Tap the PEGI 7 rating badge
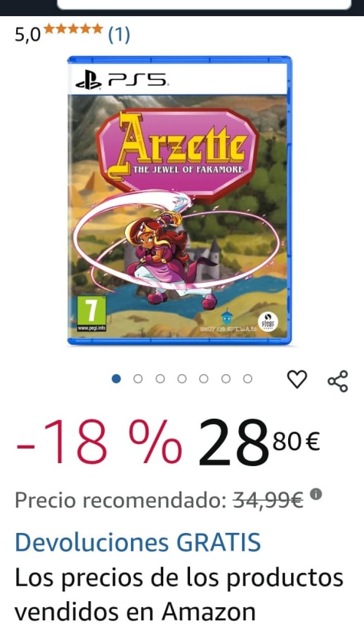Image resolution: width=364 pixels, height=628 pixels. 92,314
